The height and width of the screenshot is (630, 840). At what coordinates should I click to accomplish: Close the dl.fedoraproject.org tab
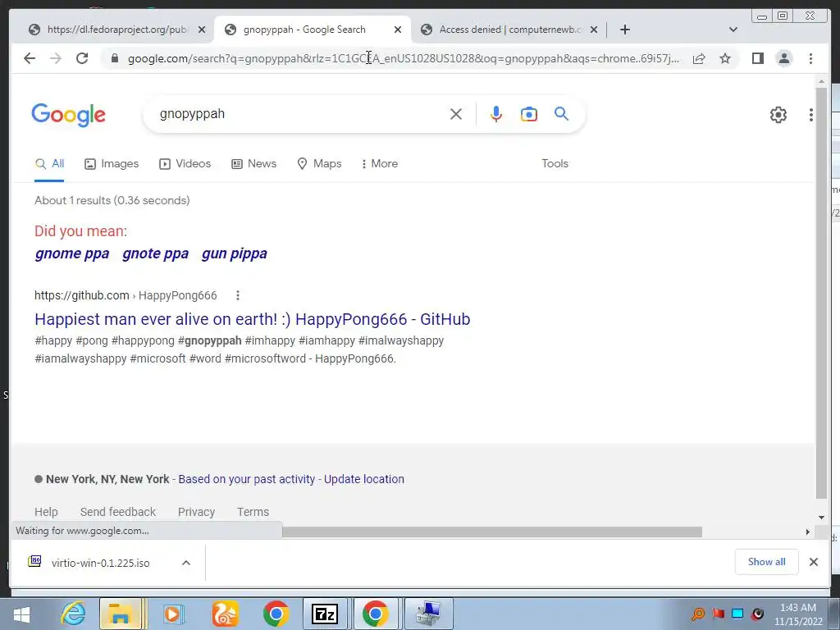click(202, 30)
